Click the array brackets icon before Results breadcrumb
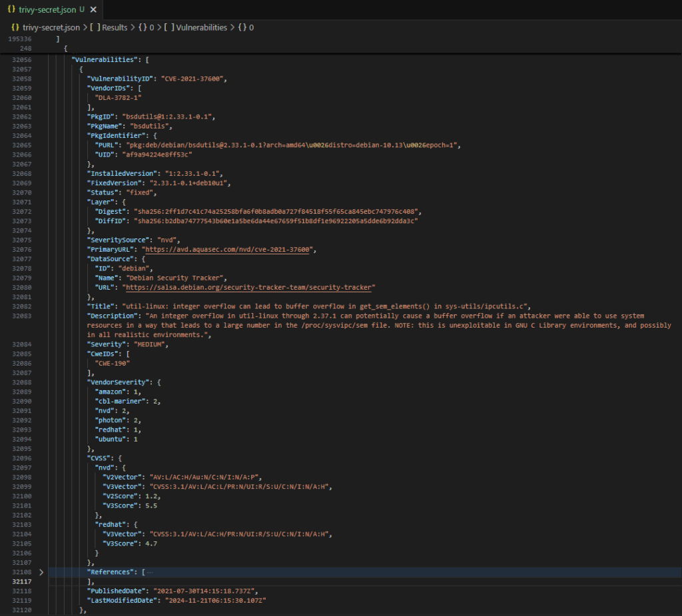The height and width of the screenshot is (616, 682). pyautogui.click(x=95, y=27)
